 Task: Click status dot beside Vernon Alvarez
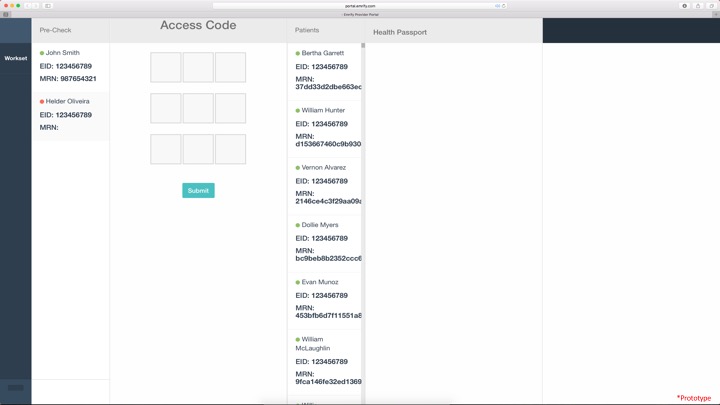(x=298, y=168)
